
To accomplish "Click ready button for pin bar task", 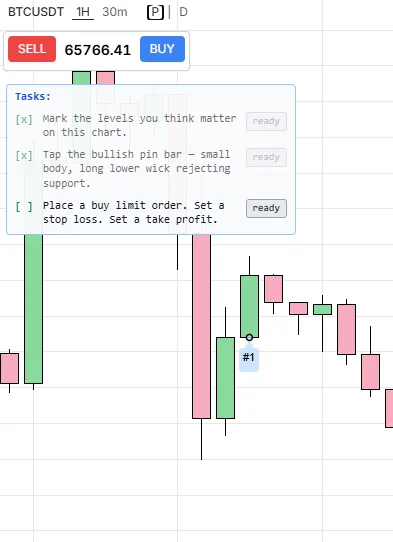I will coord(266,157).
